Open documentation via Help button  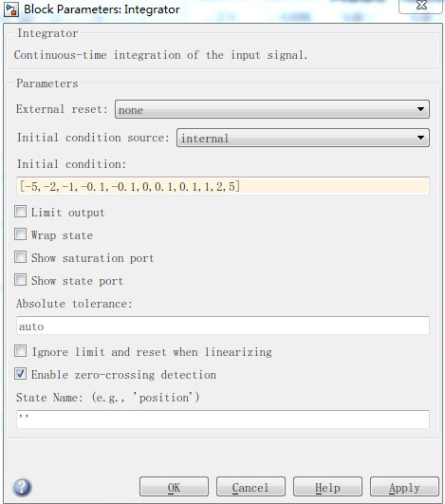coord(327,487)
